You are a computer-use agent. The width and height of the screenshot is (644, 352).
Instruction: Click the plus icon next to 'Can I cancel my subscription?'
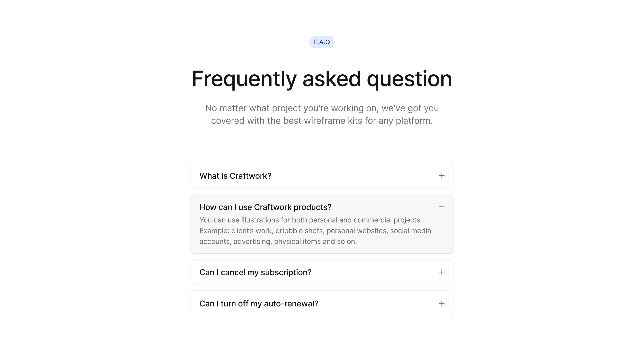(442, 272)
